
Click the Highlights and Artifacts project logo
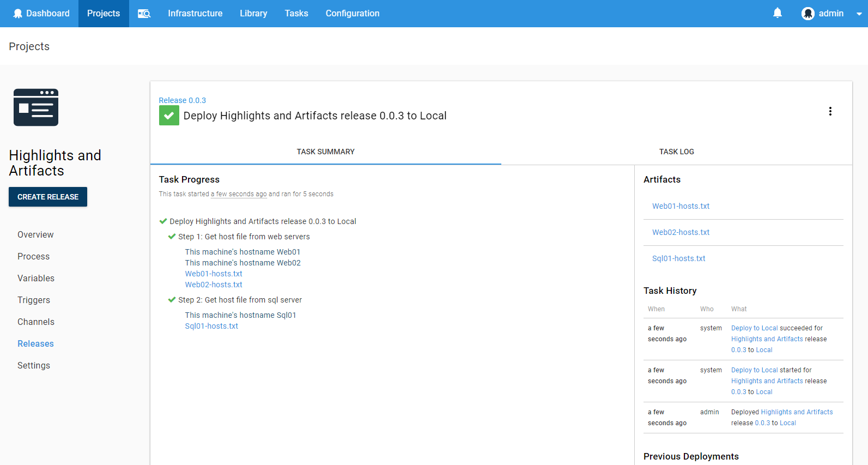pos(36,107)
